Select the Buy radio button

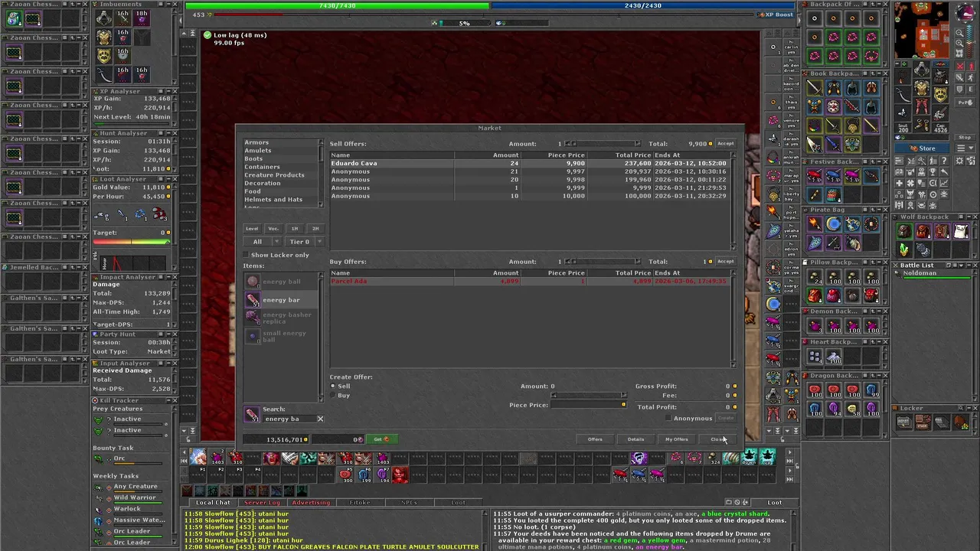pos(332,395)
